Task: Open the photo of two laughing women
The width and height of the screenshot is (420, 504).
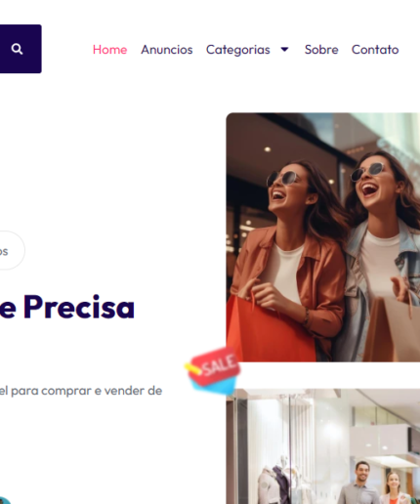Action: (323, 237)
